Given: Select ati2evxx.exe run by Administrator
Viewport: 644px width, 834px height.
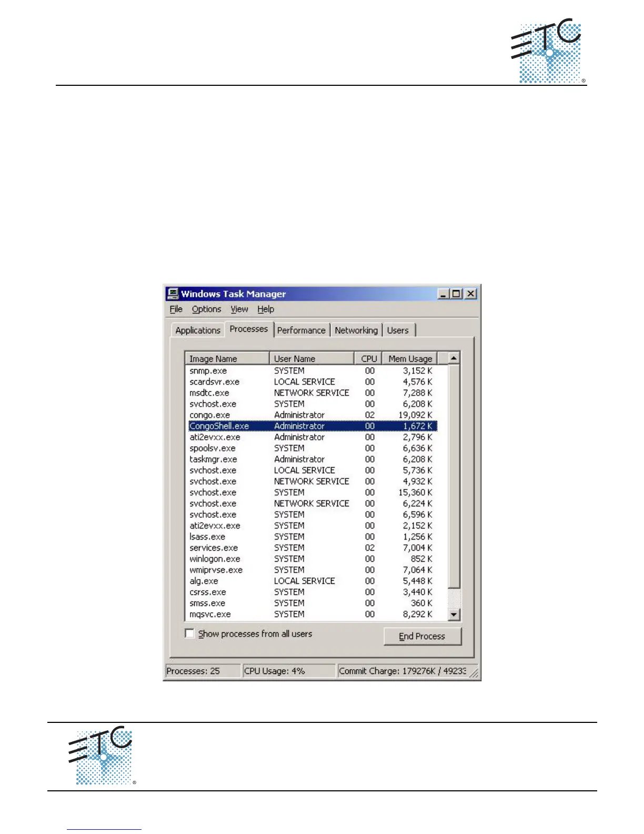Looking at the screenshot, I should (311, 437).
